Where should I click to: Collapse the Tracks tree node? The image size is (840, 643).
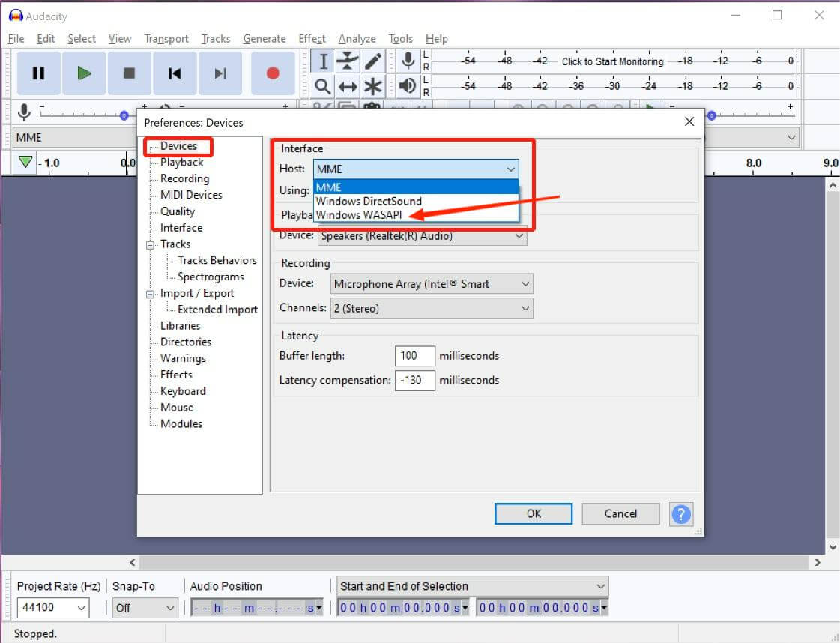151,245
